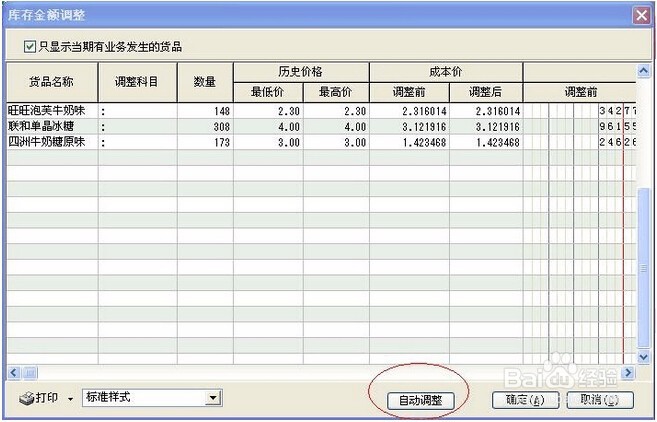Select row 旺旺泡芙牛奶味
Screen dimensions: 657x422
coord(321,111)
